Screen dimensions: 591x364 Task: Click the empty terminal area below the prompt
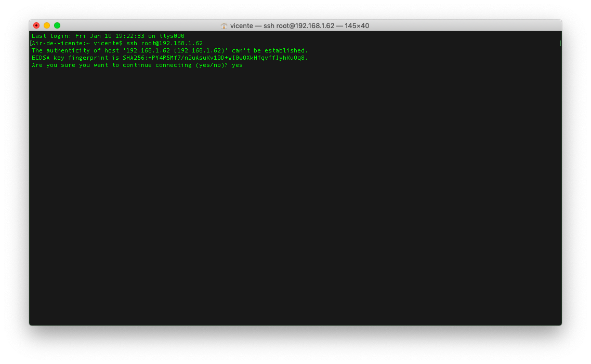coord(295,196)
